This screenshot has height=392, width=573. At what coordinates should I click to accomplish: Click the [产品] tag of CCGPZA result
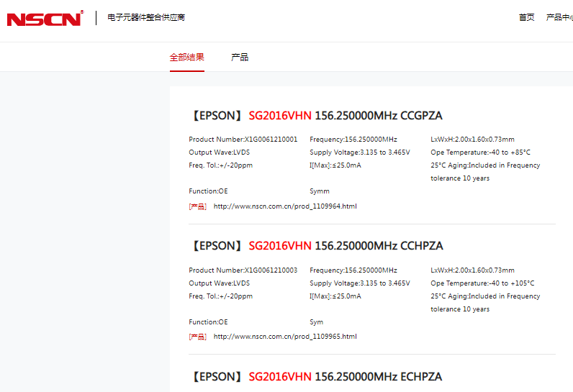coord(198,206)
